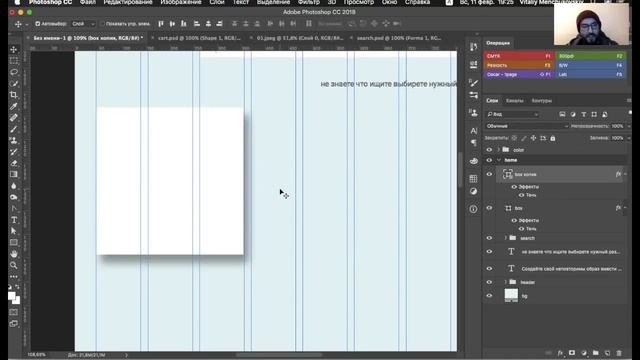Viewport: 640px width, 360px height.
Task: Collapse effects of box копия layer
Action: [625, 174]
